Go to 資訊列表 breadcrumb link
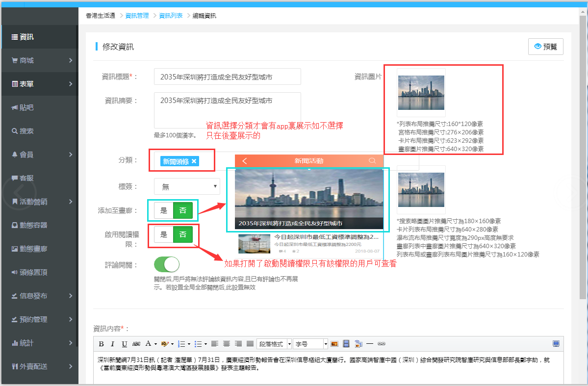The width and height of the screenshot is (588, 386). pyautogui.click(x=171, y=16)
